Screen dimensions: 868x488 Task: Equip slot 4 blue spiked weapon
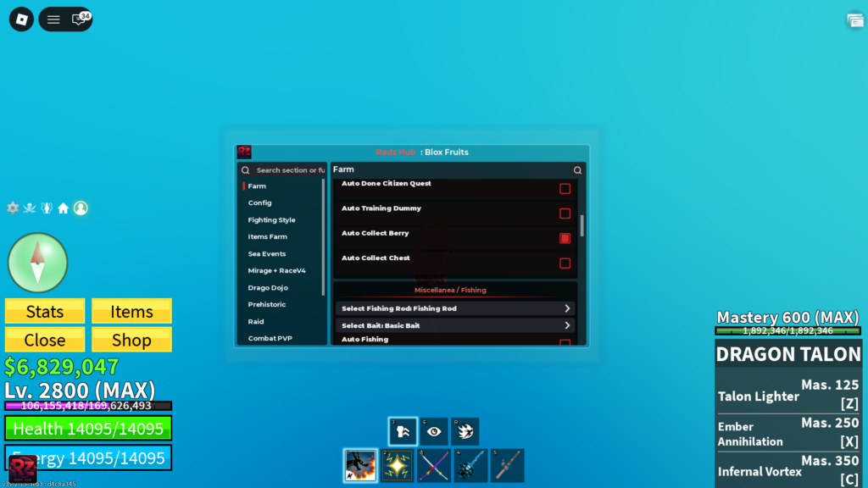click(470, 465)
